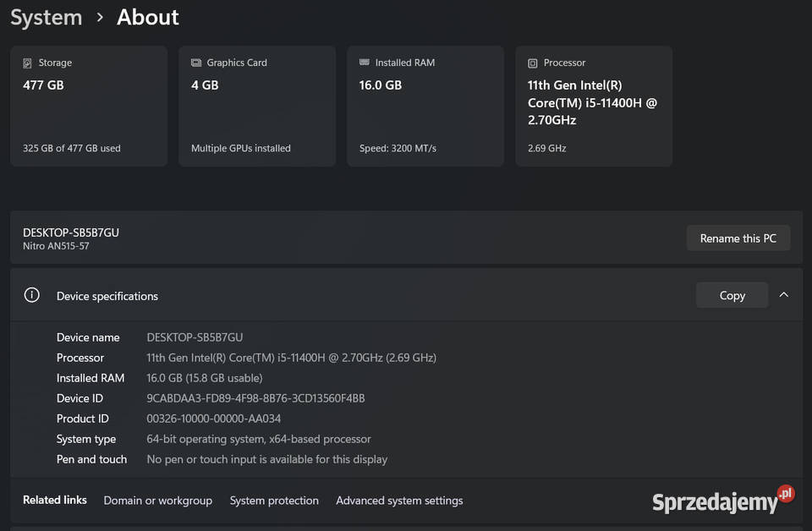Open the Domain or workgroup link

[157, 501]
